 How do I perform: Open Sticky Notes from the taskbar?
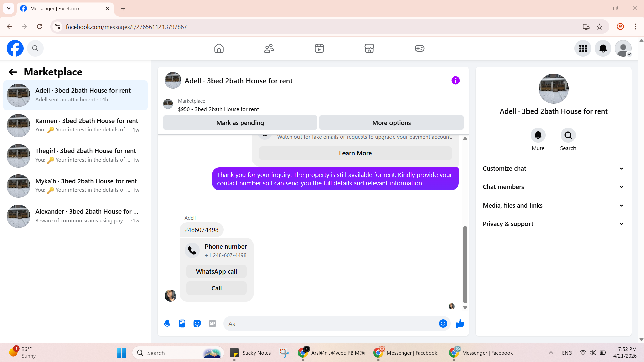250,353
